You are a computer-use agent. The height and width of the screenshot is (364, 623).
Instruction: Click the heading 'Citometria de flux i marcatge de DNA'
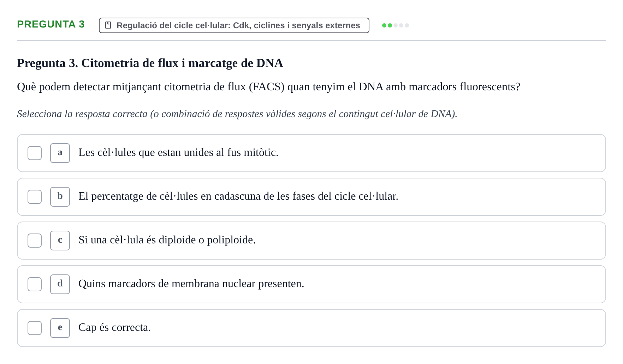click(150, 63)
